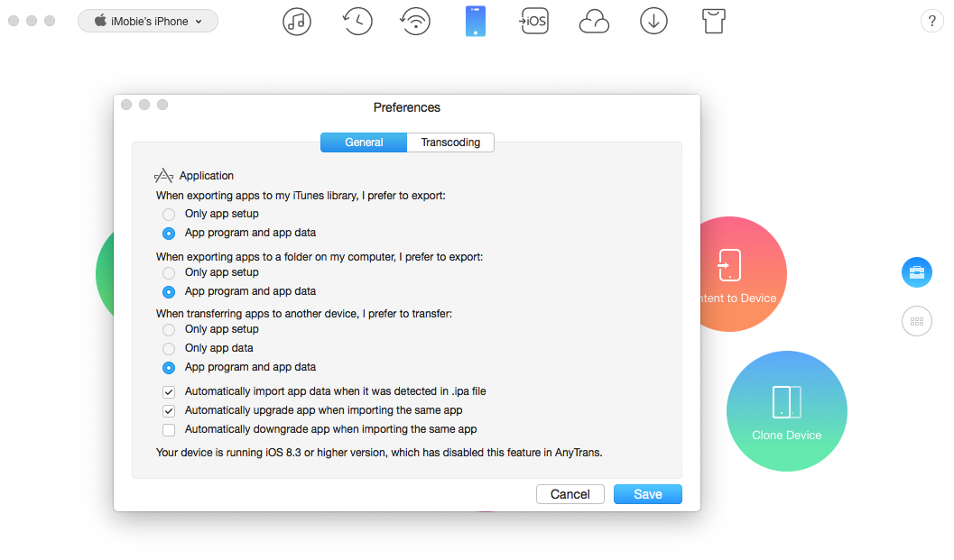Switch to the Transcoding tab
This screenshot has width=954, height=560.
click(449, 142)
